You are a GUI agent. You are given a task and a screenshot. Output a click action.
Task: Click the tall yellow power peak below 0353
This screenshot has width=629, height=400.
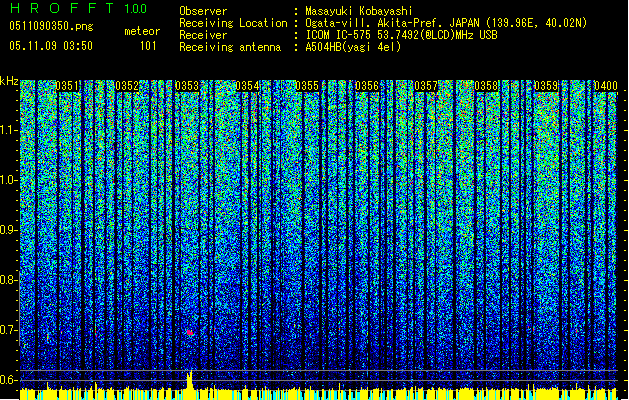pos(189,380)
